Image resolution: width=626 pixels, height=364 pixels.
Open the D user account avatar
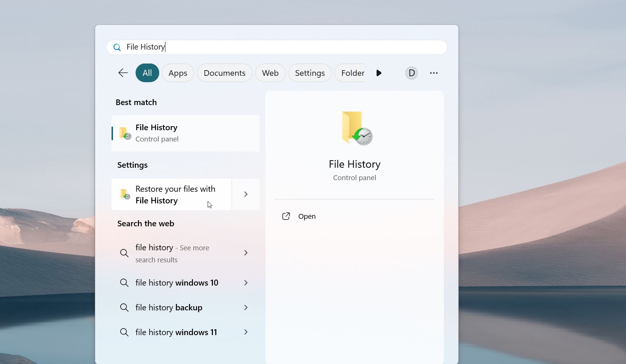tap(412, 73)
